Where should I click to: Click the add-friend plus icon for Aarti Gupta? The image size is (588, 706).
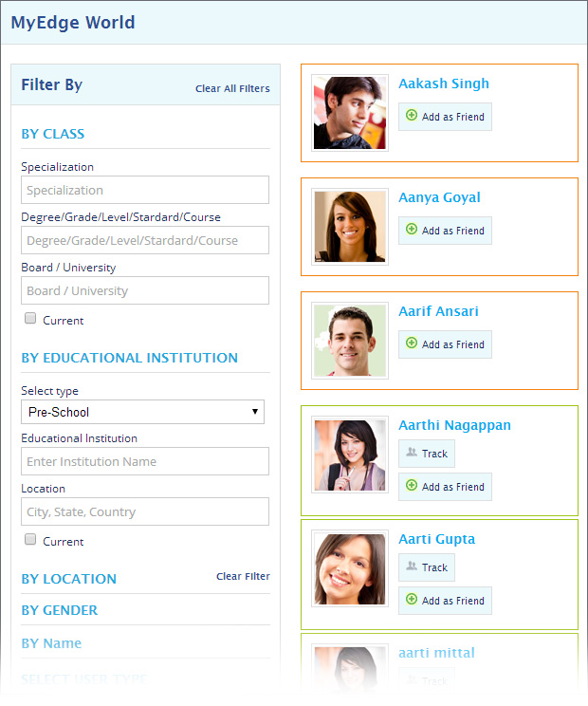[x=412, y=600]
